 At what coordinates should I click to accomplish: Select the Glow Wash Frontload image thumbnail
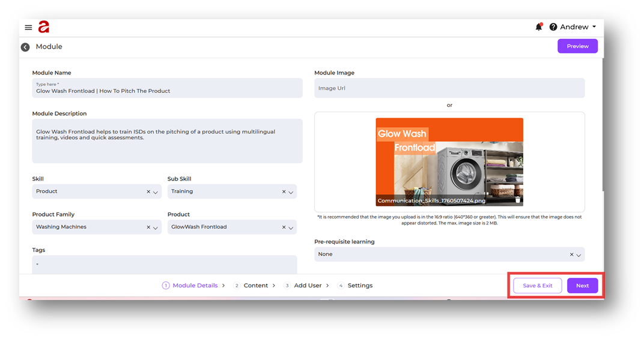[x=449, y=159]
